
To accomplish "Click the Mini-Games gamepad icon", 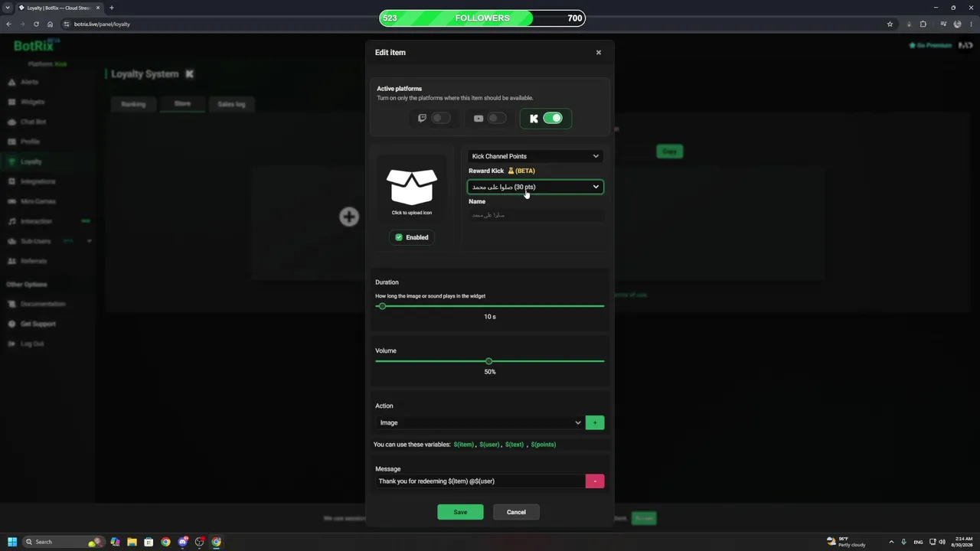I will [11, 201].
